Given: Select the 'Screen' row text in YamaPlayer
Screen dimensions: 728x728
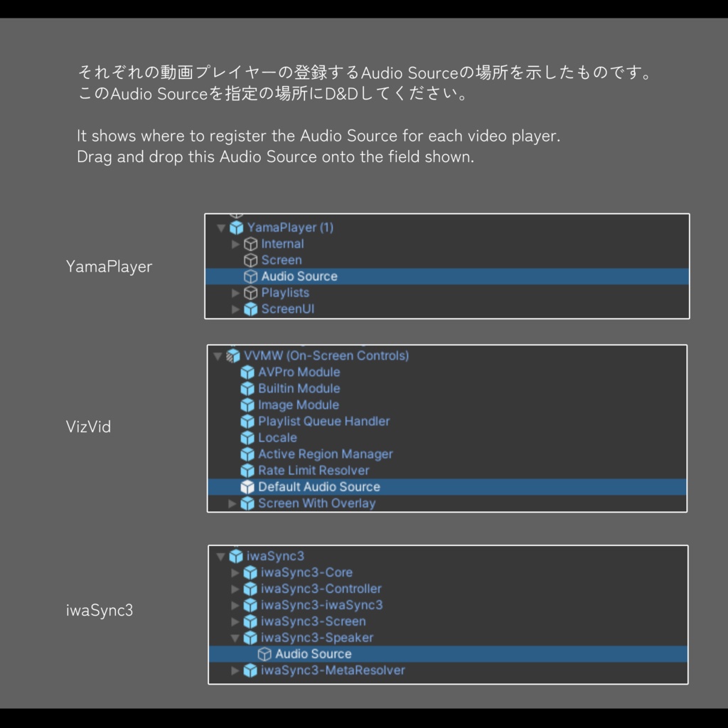Looking at the screenshot, I should point(282,260).
